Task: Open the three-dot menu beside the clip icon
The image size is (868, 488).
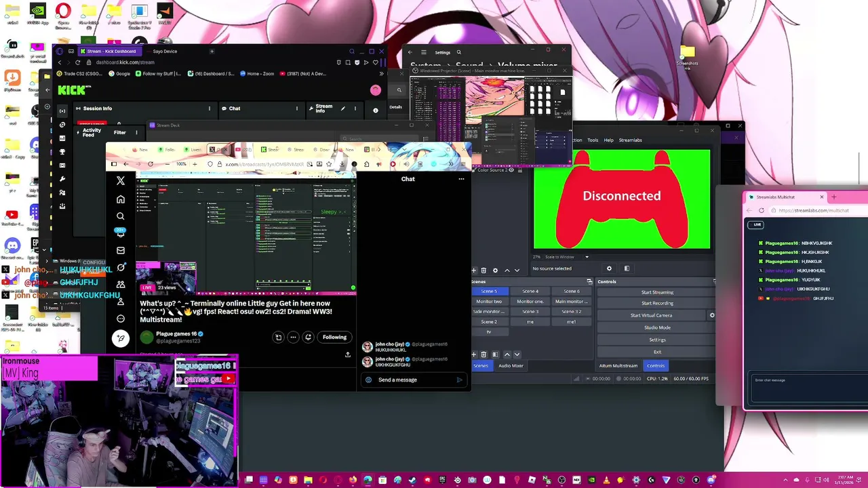Action: 293,337
